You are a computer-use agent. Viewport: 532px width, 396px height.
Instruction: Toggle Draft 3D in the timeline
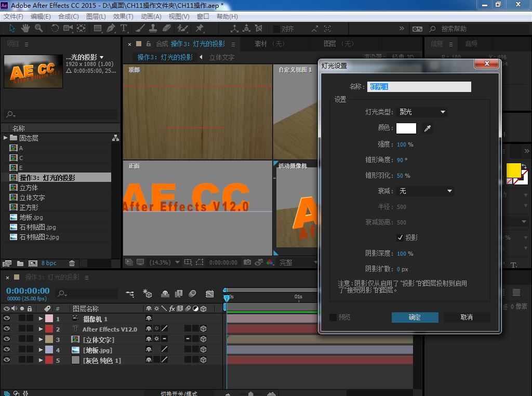tap(147, 294)
